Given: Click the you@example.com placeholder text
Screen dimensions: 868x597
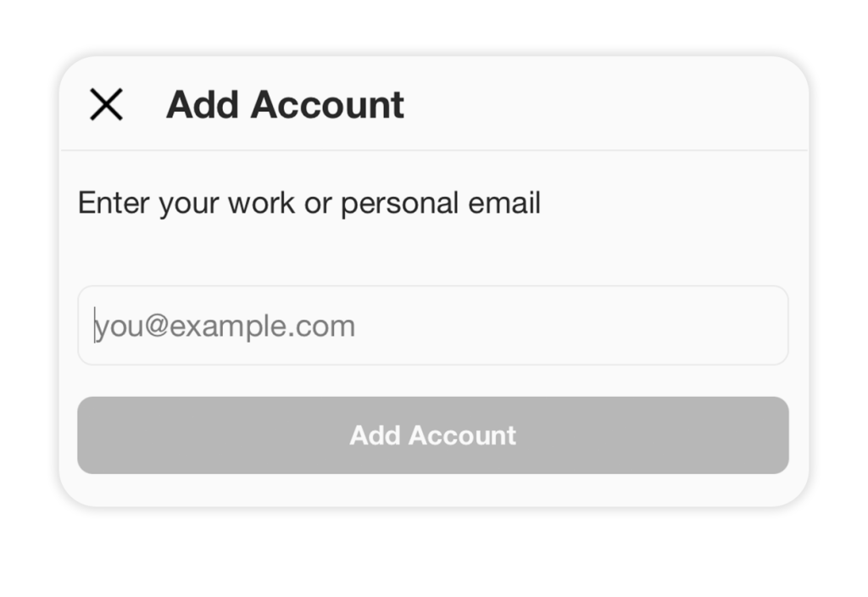Looking at the screenshot, I should tap(225, 326).
